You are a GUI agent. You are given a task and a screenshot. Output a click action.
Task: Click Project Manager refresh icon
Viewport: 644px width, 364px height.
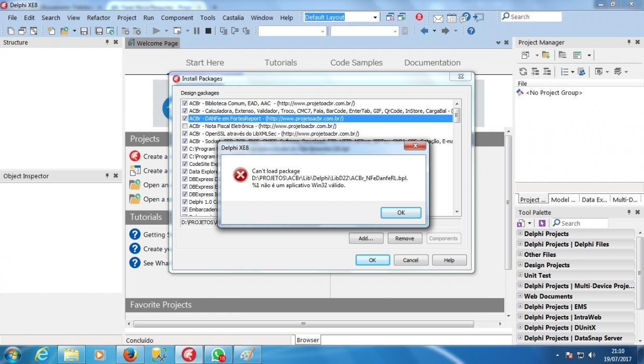click(x=523, y=72)
